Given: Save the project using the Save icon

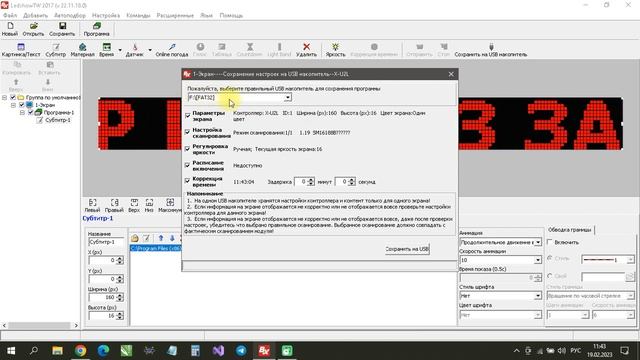Looking at the screenshot, I should pyautogui.click(x=62, y=29).
